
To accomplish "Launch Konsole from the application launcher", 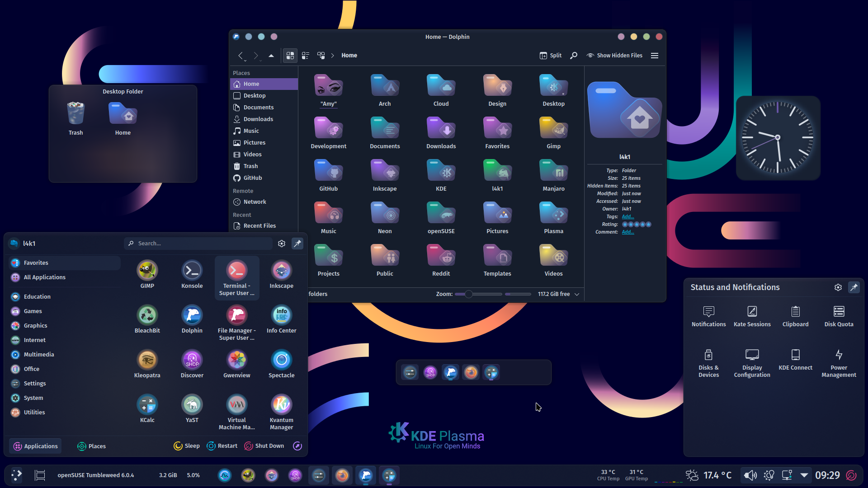I will tap(192, 274).
